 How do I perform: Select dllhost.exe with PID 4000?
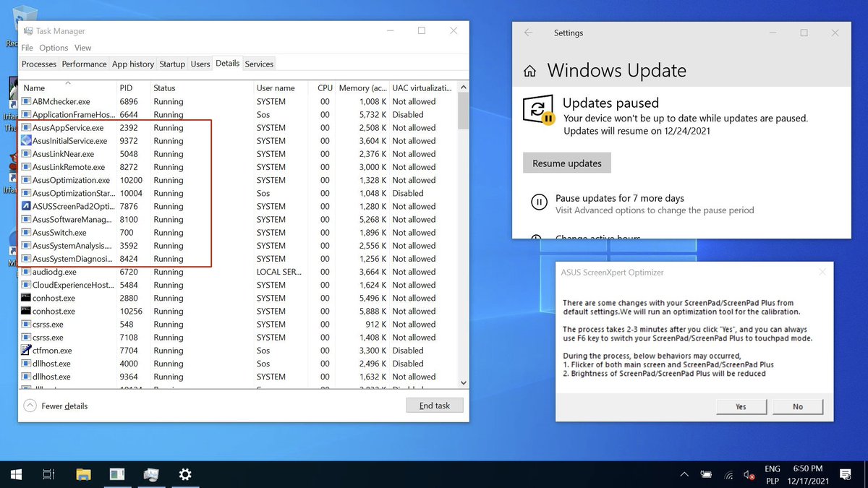[238, 364]
